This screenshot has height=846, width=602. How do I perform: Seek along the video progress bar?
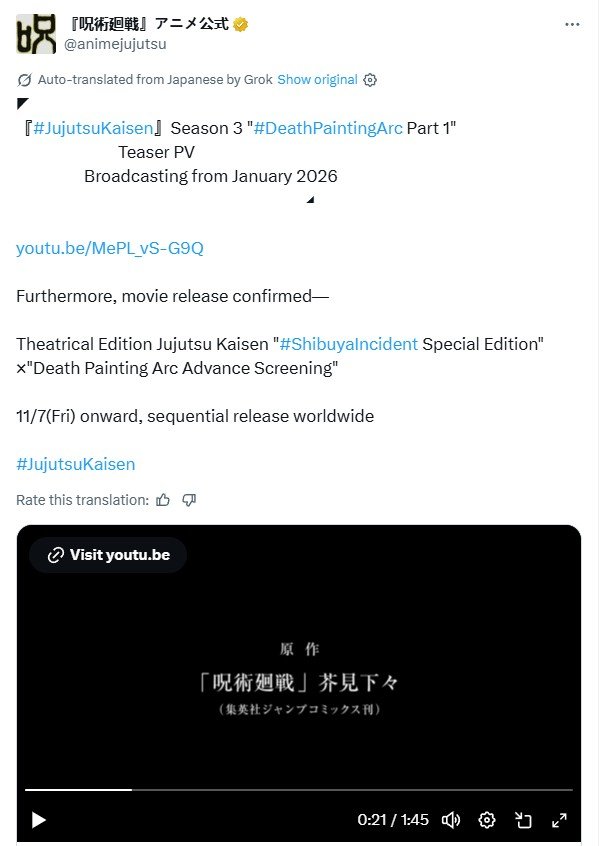(x=299, y=790)
